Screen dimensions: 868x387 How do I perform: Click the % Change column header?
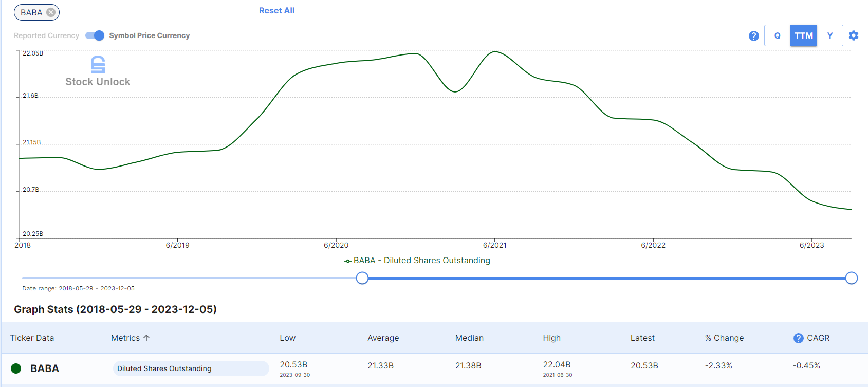(725, 338)
